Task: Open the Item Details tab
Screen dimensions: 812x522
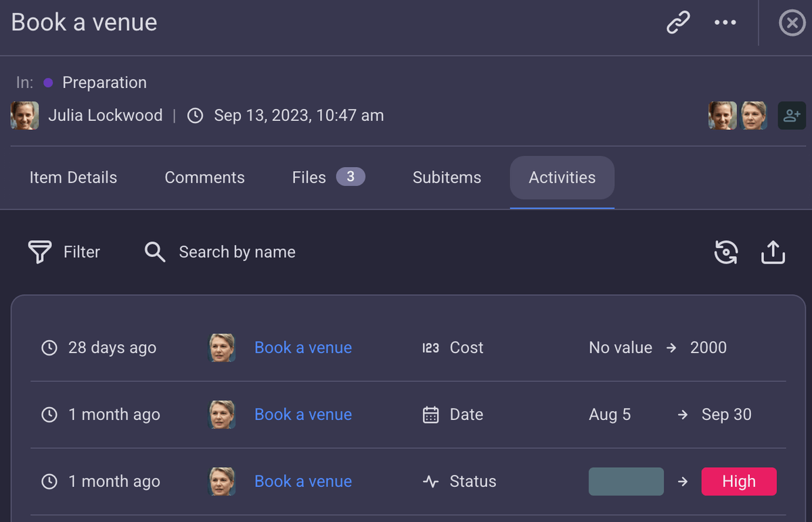Action: tap(72, 177)
